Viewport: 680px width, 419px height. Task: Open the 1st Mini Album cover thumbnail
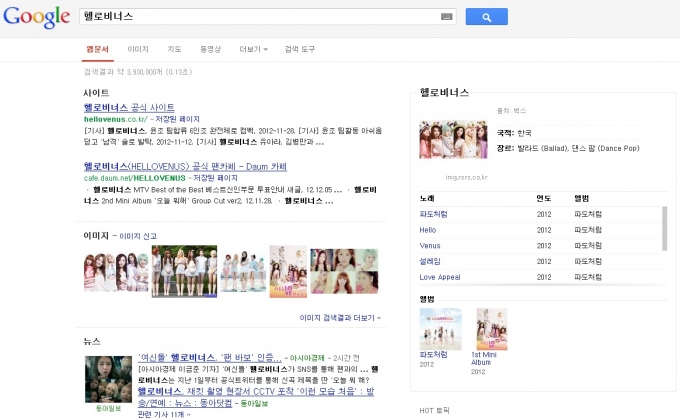[492, 329]
